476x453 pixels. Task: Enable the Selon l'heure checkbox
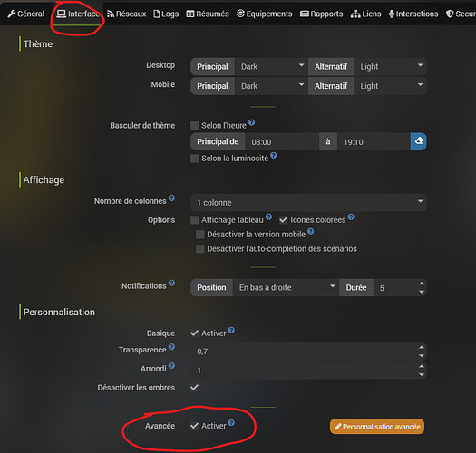195,126
